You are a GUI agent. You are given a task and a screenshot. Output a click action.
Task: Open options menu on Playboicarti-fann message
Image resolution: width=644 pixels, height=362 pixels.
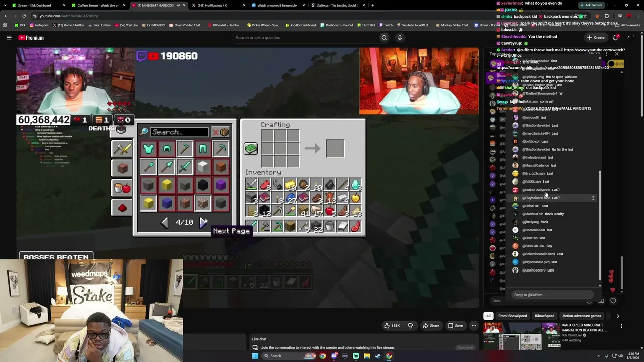click(593, 198)
